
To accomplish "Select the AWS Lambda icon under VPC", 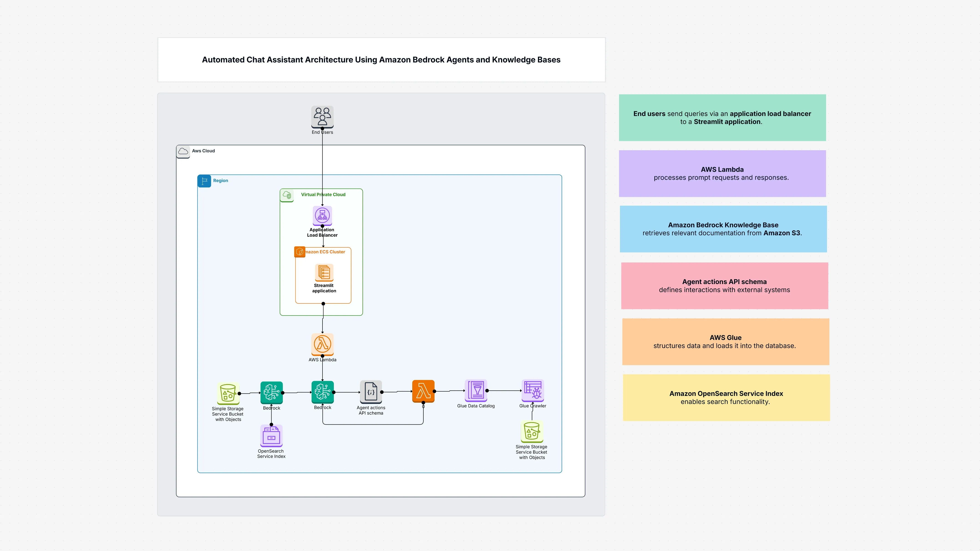I will (x=322, y=344).
